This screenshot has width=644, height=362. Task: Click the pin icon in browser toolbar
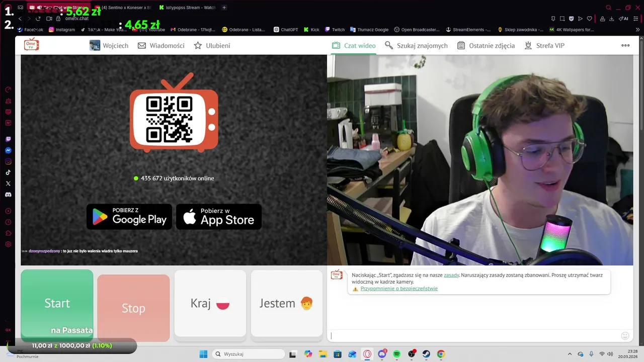(x=553, y=19)
